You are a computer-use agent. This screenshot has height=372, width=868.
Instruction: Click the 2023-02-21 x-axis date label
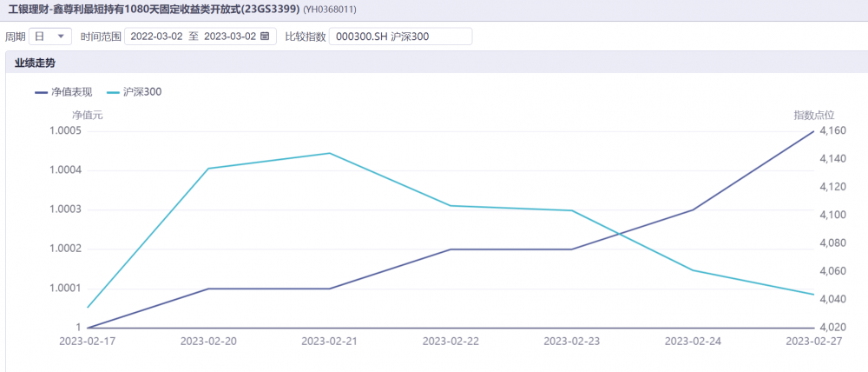(329, 342)
